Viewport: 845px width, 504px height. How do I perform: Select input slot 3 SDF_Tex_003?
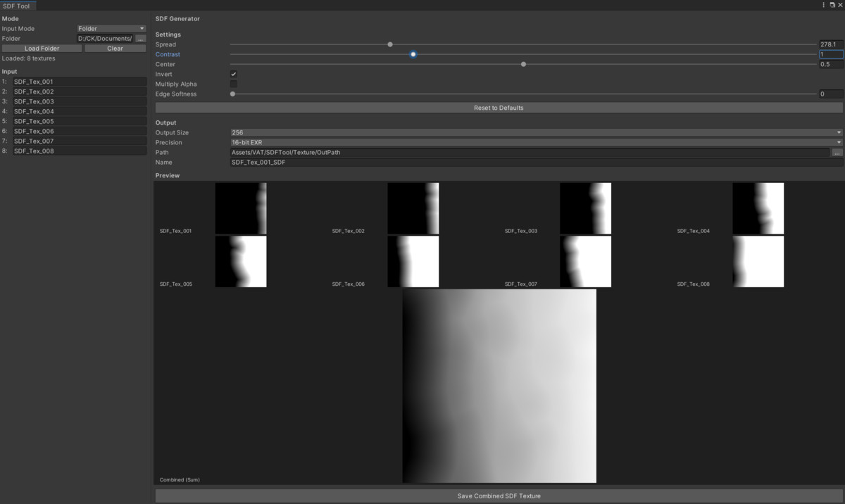click(x=80, y=101)
